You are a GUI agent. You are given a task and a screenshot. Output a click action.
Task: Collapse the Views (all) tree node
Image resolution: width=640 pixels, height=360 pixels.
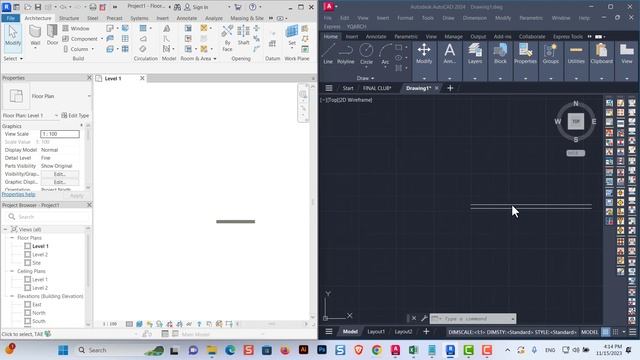[x=6, y=229]
